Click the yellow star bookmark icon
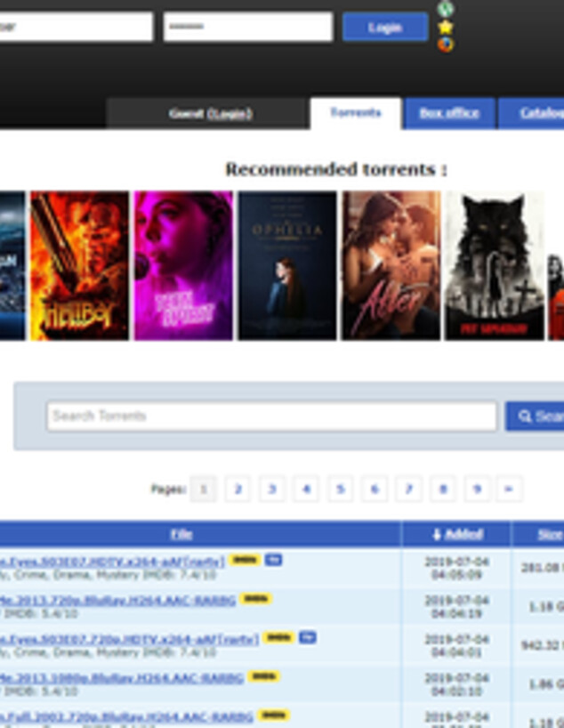The height and width of the screenshot is (728, 564). (x=446, y=27)
